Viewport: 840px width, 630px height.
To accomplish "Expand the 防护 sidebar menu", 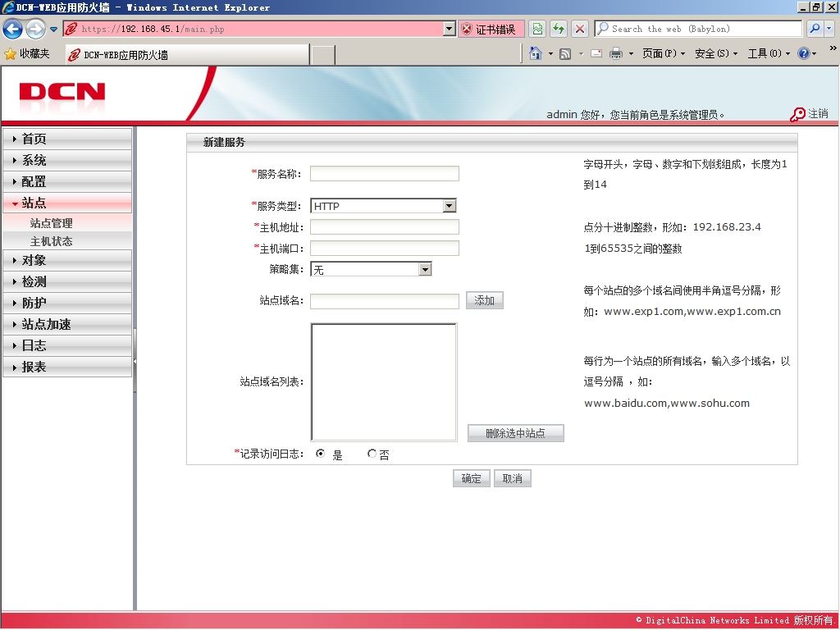I will pyautogui.click(x=67, y=304).
